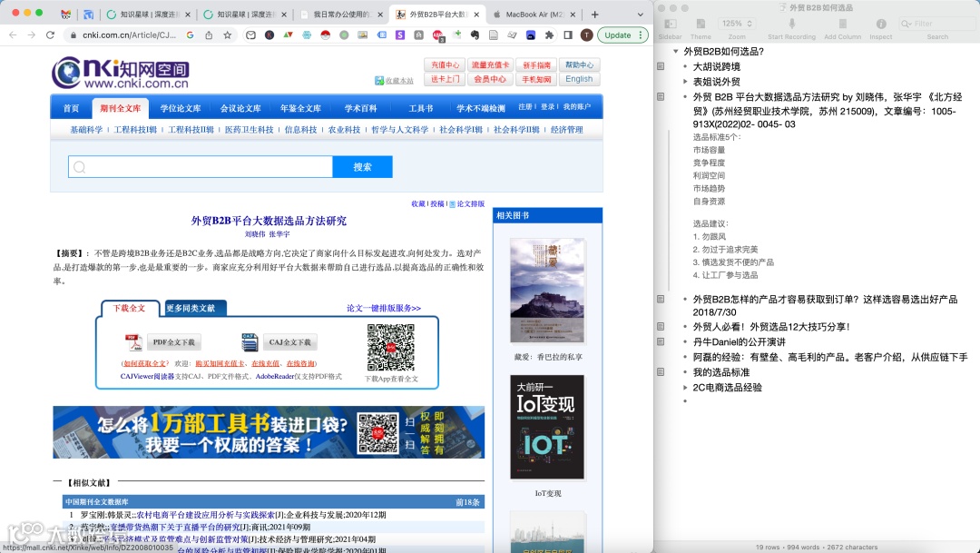This screenshot has height=553, width=980.
Task: Collapse the 外贸B2B如何选品? outline root
Action: click(676, 51)
